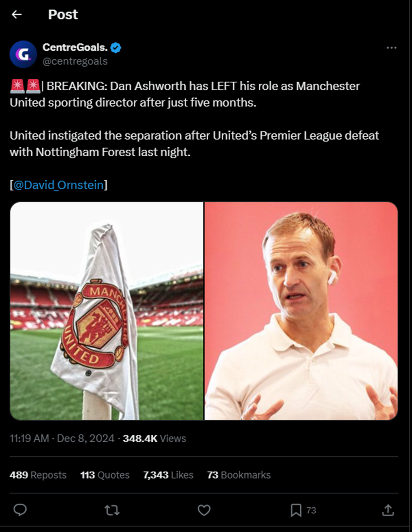Open the Manchester United flag image

107,311
